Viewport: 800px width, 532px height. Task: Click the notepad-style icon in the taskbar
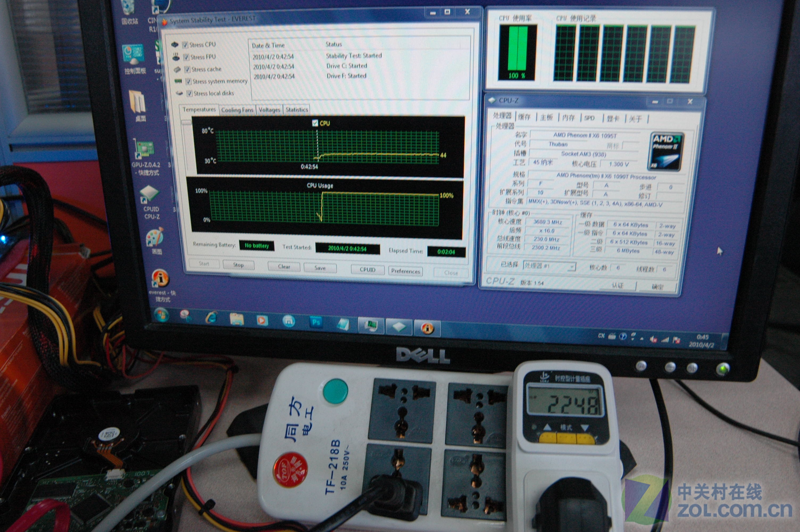[343, 324]
